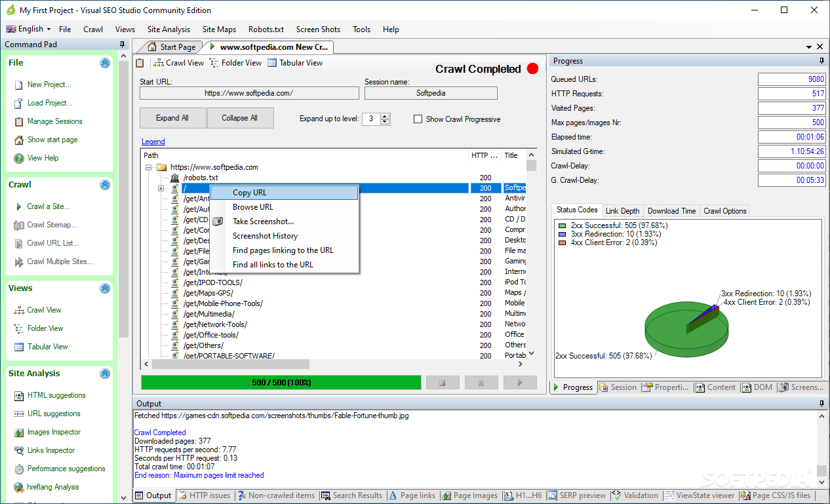Collapse the Site Analysis section
Screen dimensions: 830x504
tap(105, 374)
